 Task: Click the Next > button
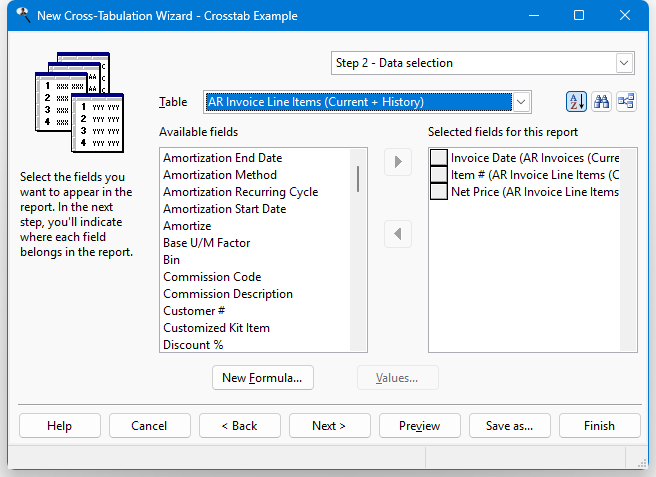[x=329, y=426]
